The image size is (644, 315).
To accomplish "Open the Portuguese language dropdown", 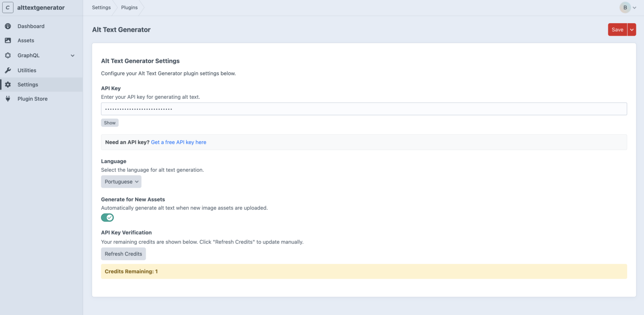I will (121, 182).
